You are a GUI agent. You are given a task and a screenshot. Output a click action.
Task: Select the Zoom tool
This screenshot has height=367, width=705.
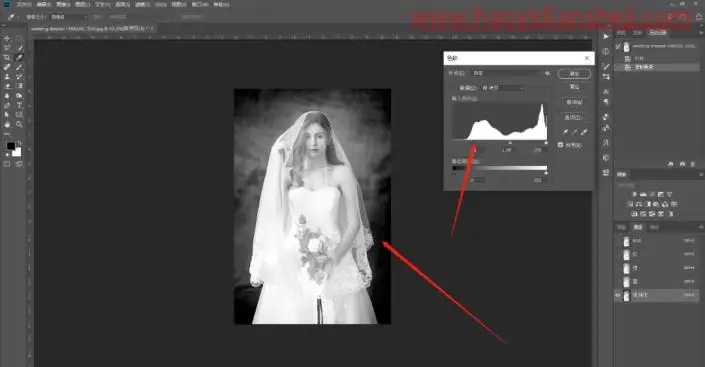[x=19, y=124]
